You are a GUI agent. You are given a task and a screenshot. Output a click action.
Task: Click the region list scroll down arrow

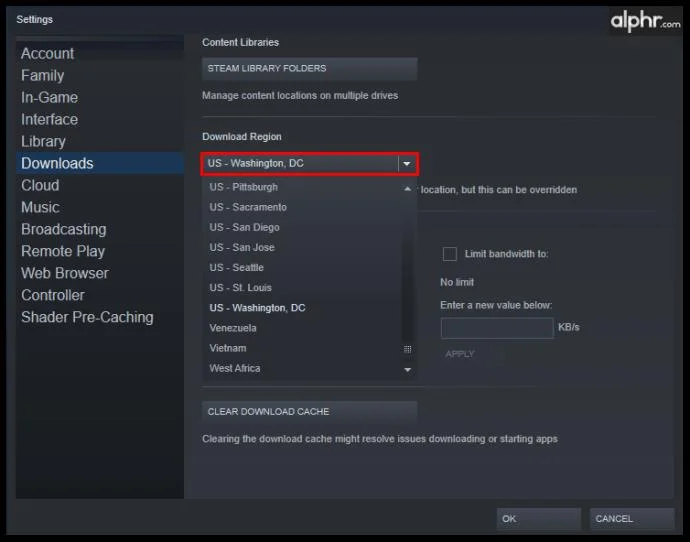click(407, 370)
